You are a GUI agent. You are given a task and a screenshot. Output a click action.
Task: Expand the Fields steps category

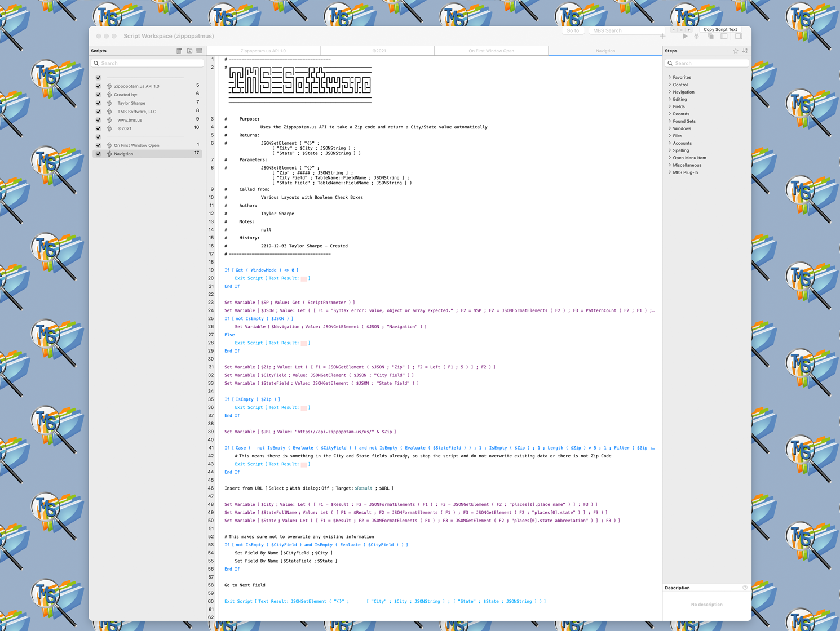point(670,106)
